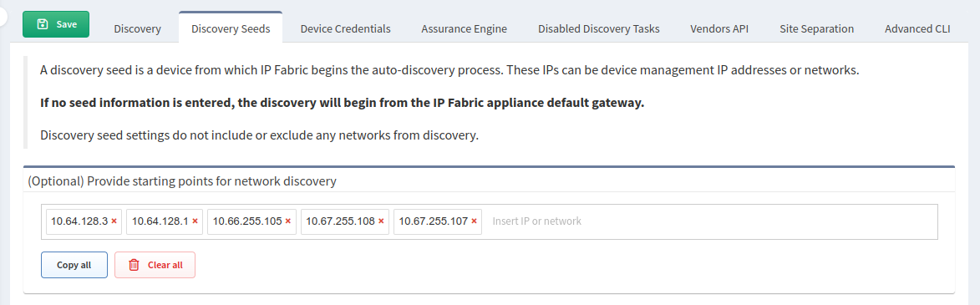
Task: Open the Device Credentials tab
Action: coord(346,28)
